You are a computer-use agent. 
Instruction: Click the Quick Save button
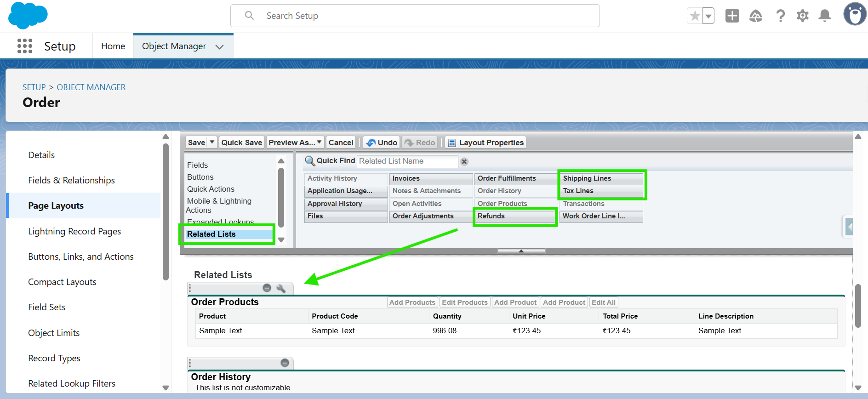[x=241, y=142]
